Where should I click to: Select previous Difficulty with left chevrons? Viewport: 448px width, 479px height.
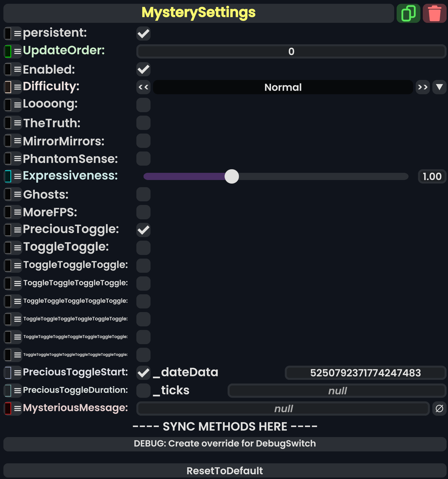(143, 87)
